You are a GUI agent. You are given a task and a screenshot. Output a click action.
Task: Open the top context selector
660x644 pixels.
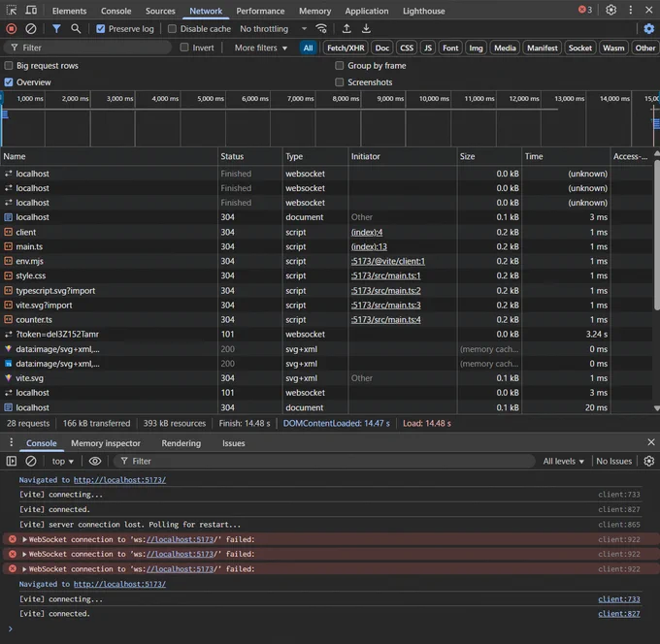click(63, 461)
